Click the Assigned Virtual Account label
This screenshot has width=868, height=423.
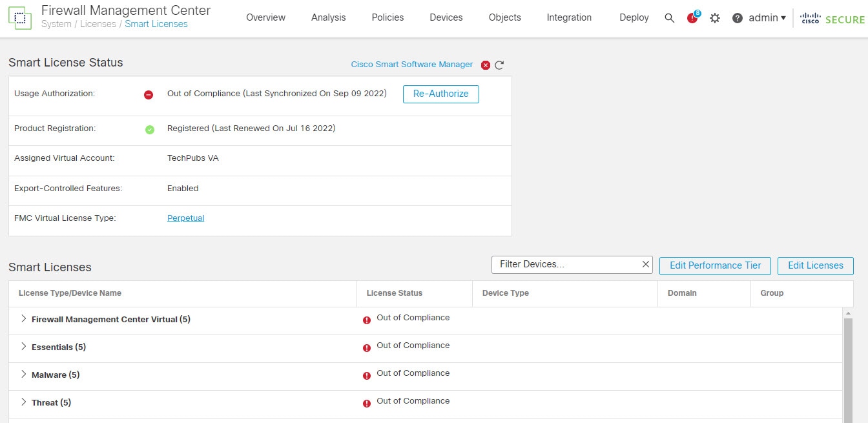click(x=65, y=158)
